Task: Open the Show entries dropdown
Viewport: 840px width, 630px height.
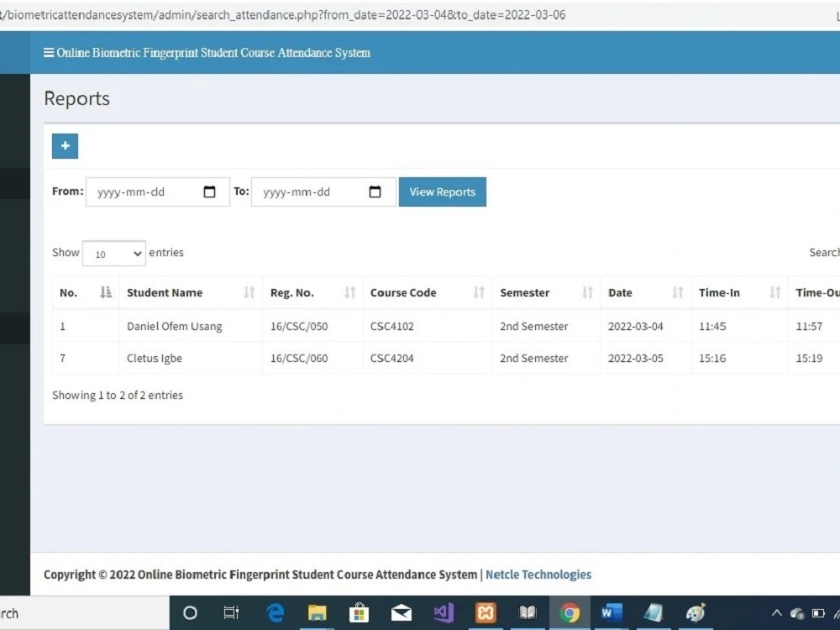Action: [113, 253]
